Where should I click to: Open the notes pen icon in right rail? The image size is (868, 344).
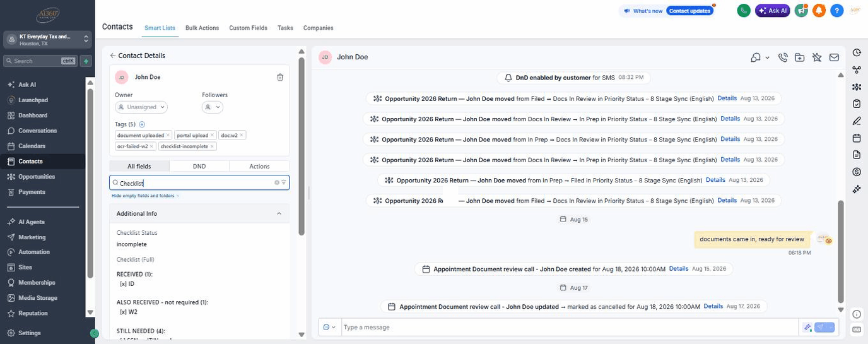click(857, 121)
